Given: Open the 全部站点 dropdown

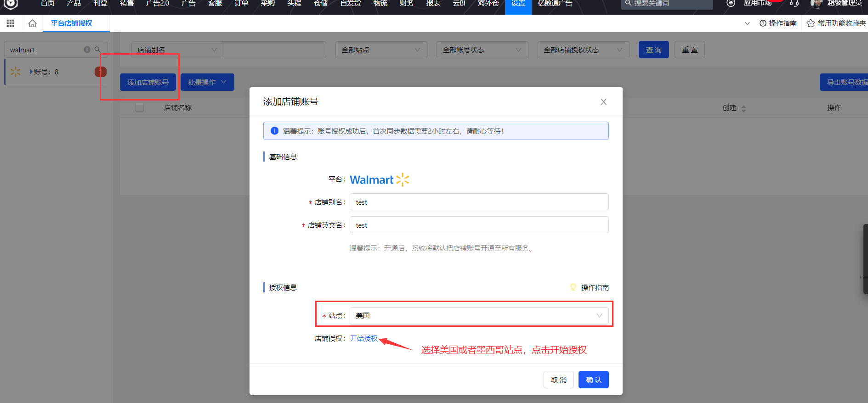Looking at the screenshot, I should [381, 50].
